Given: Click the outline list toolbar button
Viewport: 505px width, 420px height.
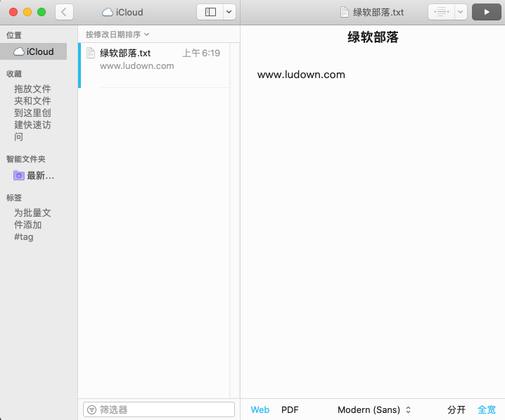Looking at the screenshot, I should (x=441, y=12).
